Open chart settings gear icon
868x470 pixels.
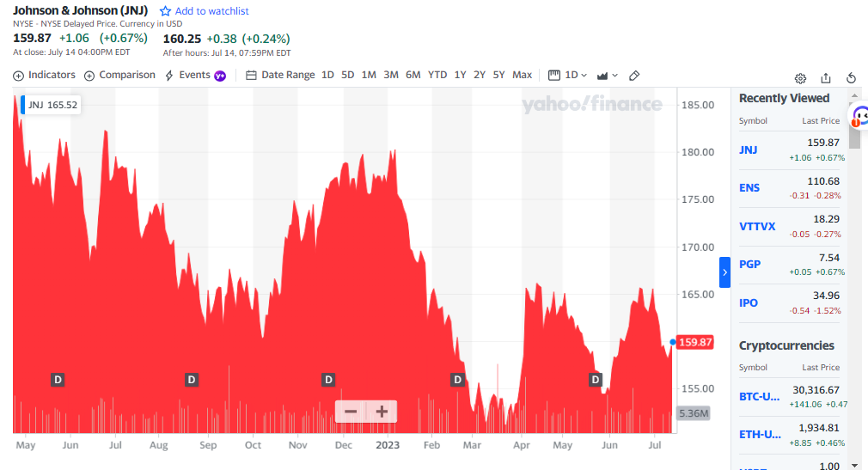pyautogui.click(x=800, y=78)
